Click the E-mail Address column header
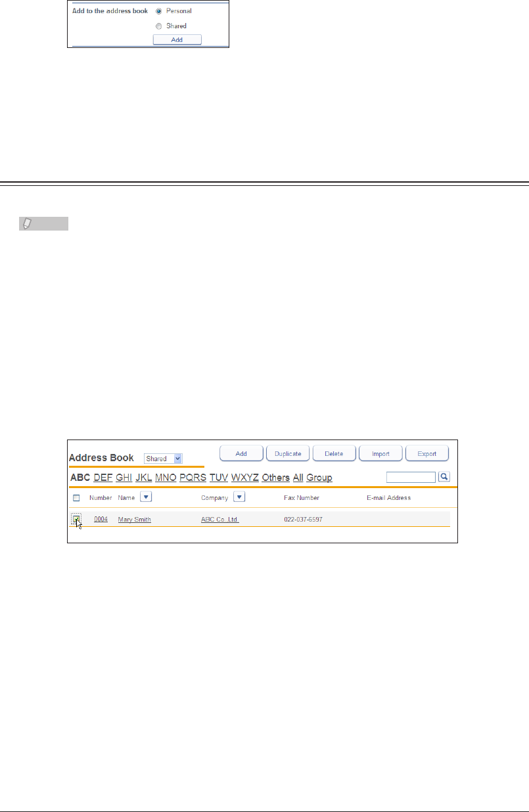The height and width of the screenshot is (812, 529). point(388,498)
